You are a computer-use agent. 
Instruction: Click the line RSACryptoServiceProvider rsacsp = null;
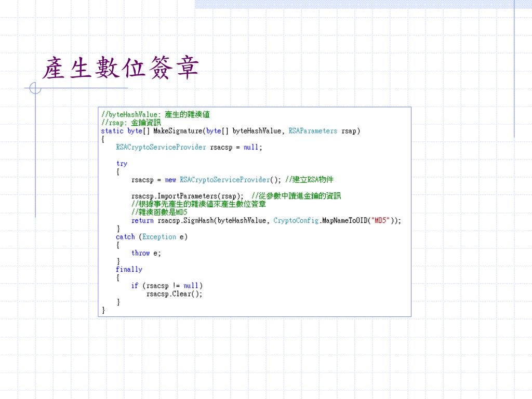point(189,147)
